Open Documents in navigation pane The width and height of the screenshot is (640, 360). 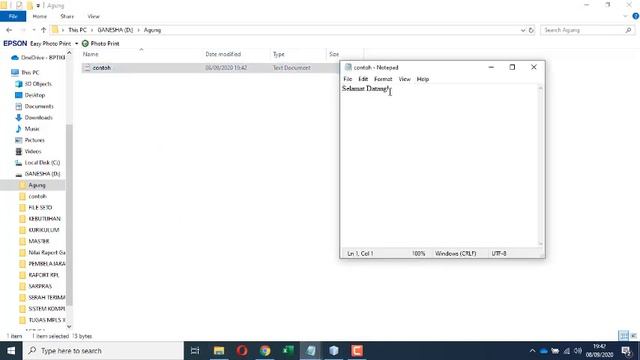click(x=34, y=106)
